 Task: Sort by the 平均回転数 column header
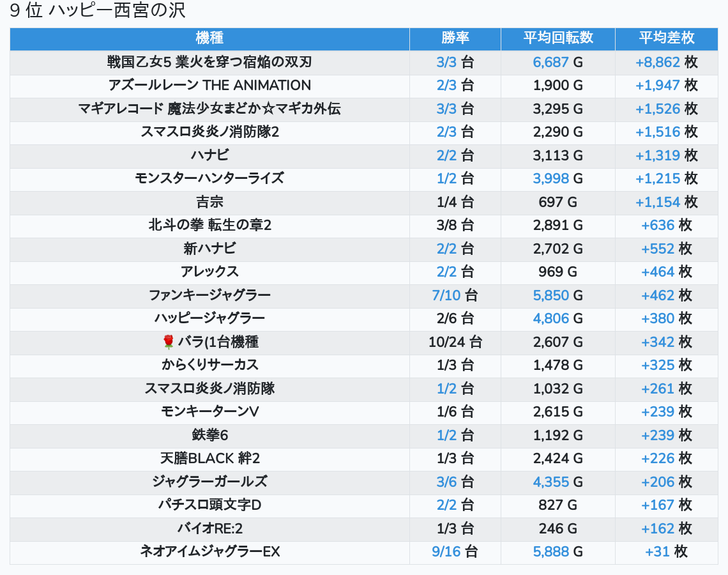(558, 38)
